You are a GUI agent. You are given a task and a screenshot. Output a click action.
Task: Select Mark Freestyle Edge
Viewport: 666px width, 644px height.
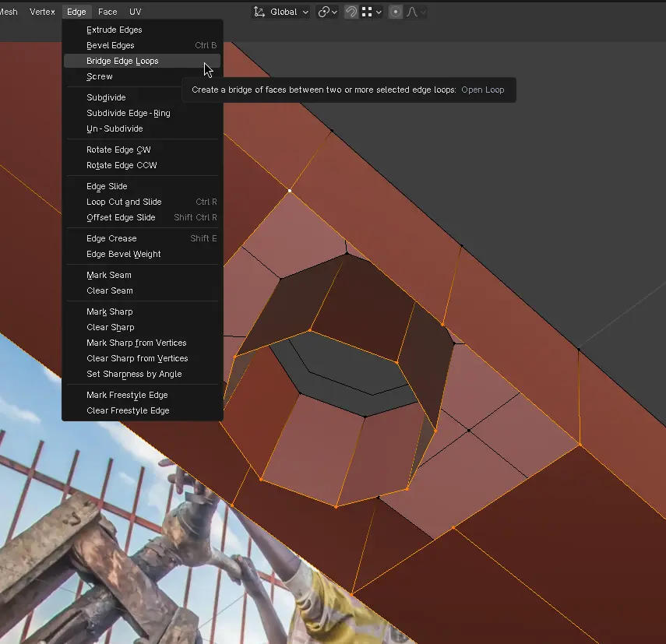tap(143, 395)
